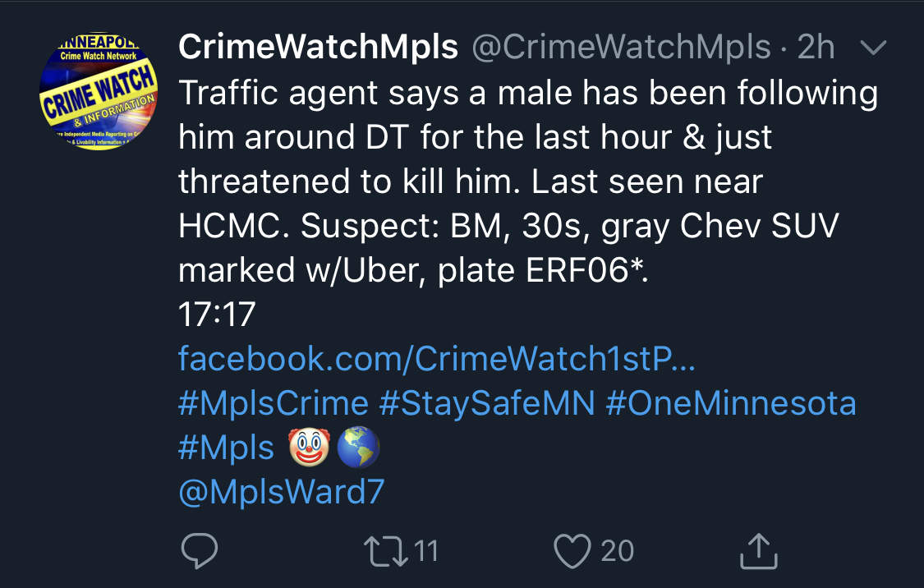Open the facebook.com/CrimeWatch1stP link
The height and width of the screenshot is (588, 924).
(x=437, y=358)
